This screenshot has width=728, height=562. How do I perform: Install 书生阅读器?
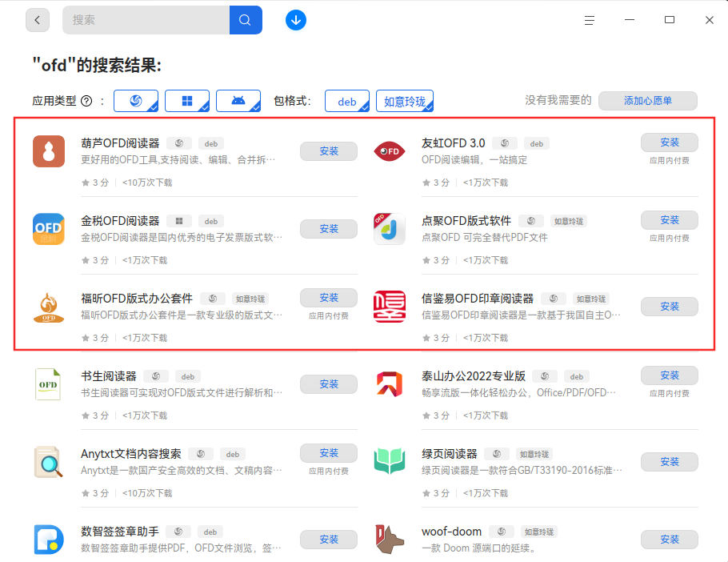[x=329, y=384]
